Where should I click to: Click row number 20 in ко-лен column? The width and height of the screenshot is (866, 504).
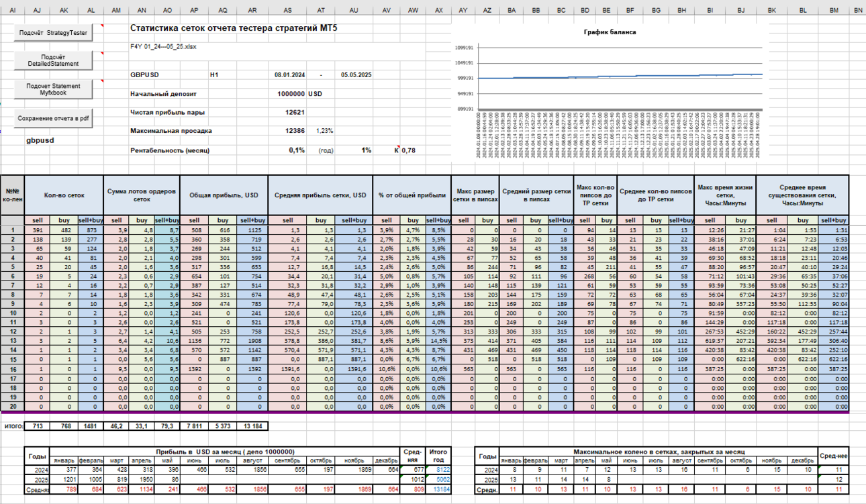pos(13,407)
